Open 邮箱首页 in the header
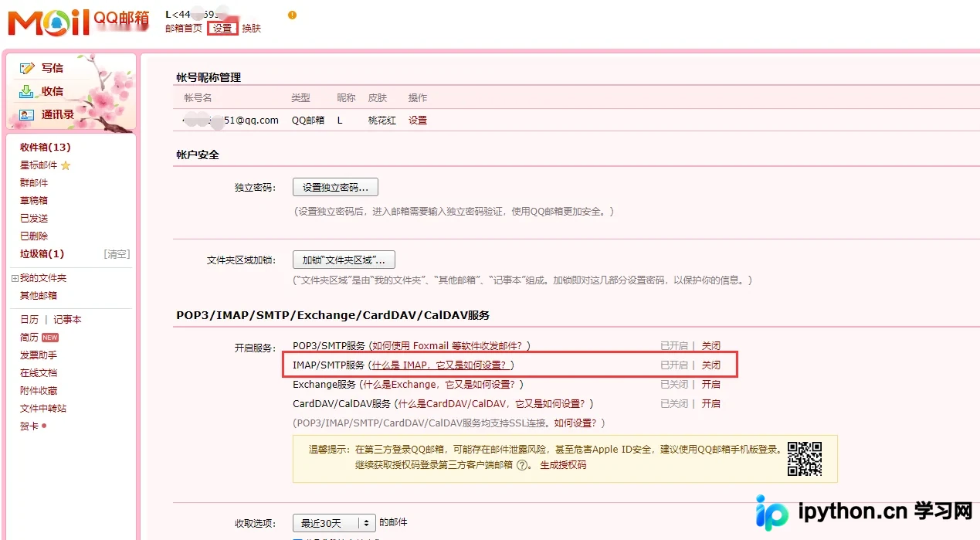 (184, 28)
